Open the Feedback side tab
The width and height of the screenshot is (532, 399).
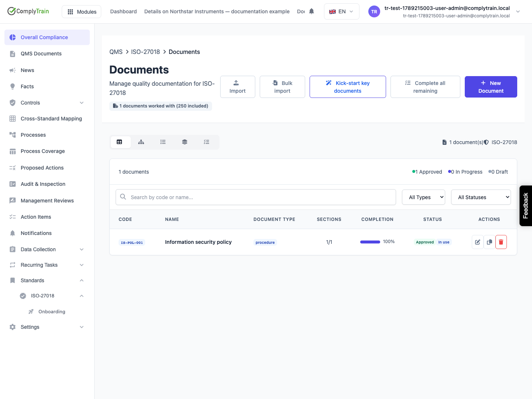tap(526, 206)
